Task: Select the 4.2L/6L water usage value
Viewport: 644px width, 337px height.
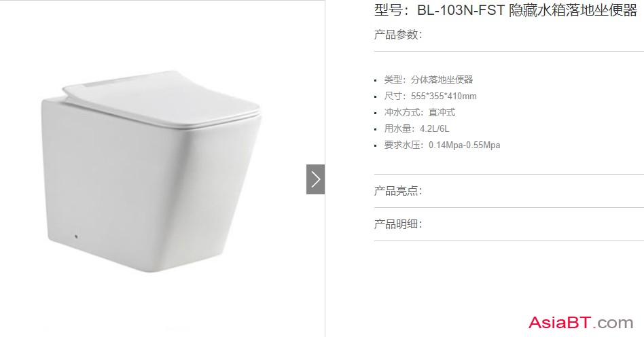Action: pyautogui.click(x=435, y=128)
